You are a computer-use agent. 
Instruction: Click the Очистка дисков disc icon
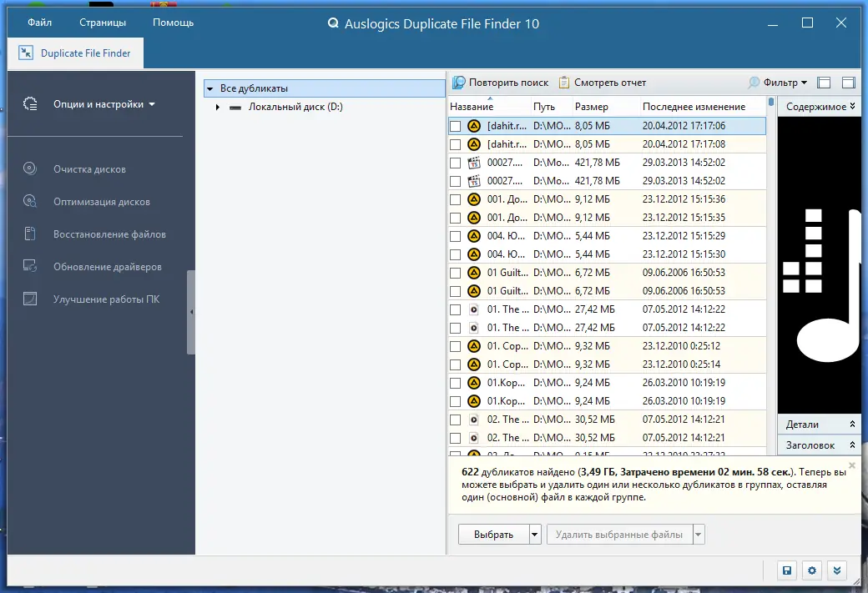click(30, 168)
